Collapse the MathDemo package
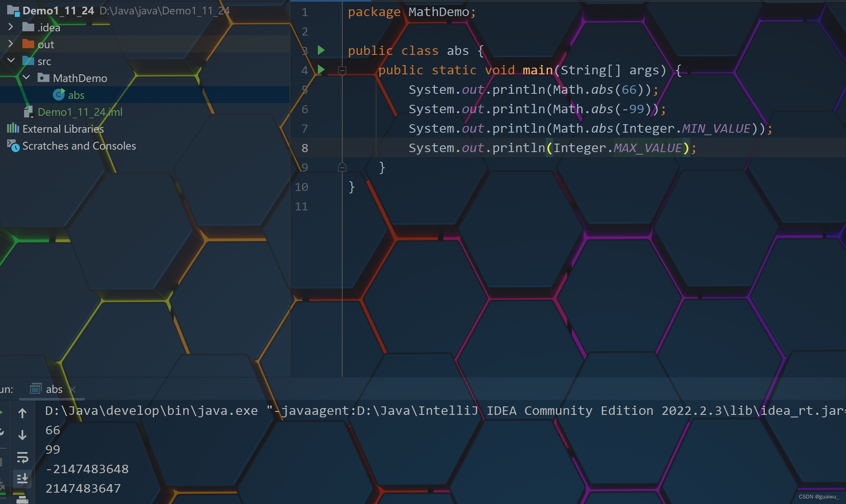This screenshot has width=846, height=504. coord(26,78)
